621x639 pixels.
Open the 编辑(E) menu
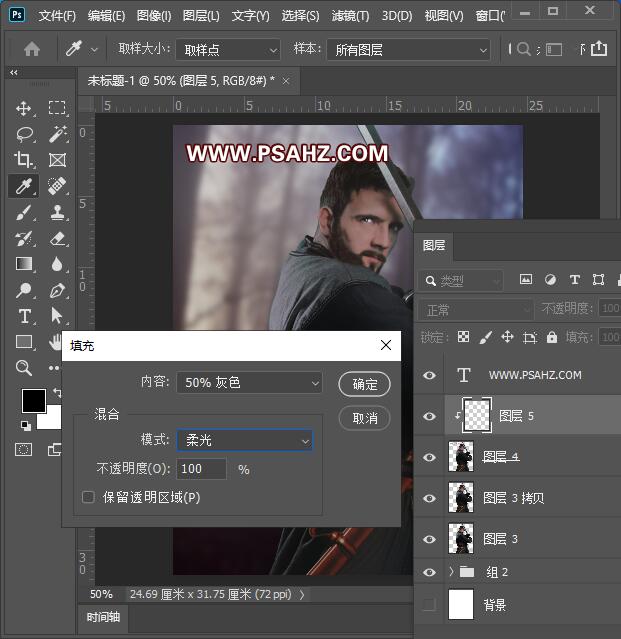coord(106,15)
